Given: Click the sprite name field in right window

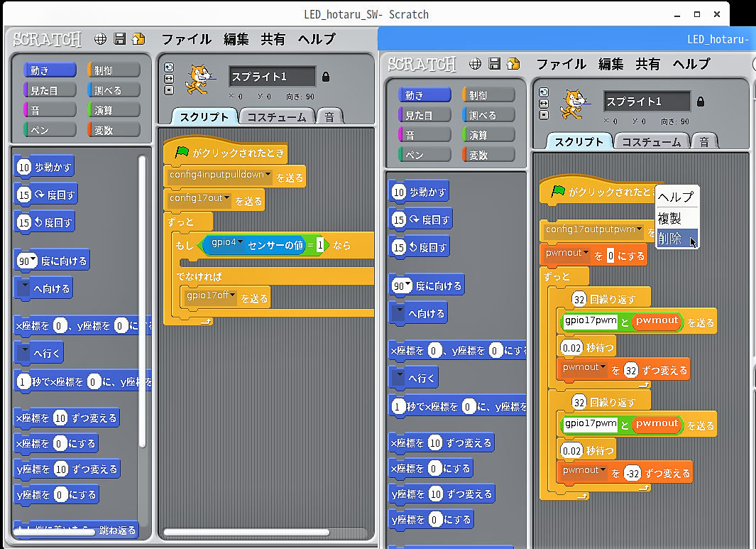Looking at the screenshot, I should click(647, 102).
